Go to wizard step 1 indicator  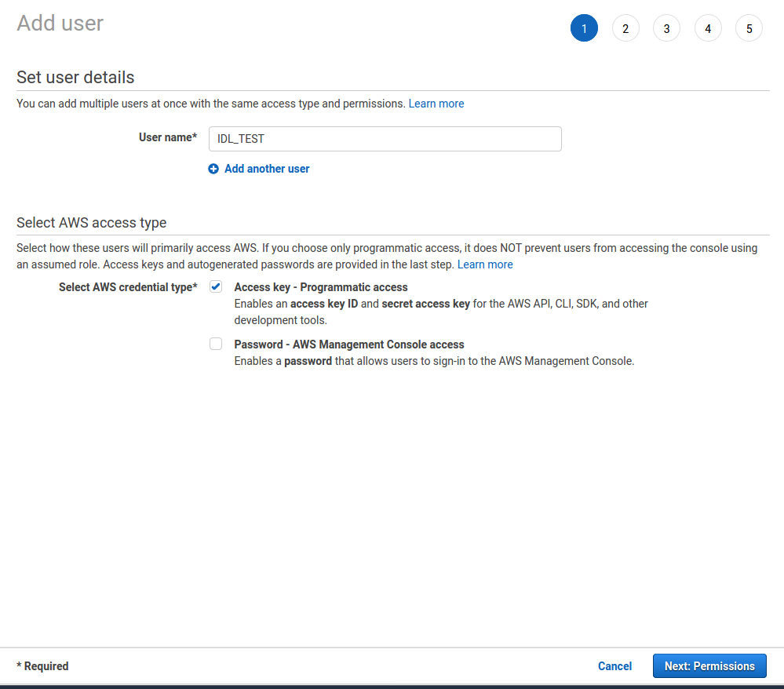pos(584,28)
